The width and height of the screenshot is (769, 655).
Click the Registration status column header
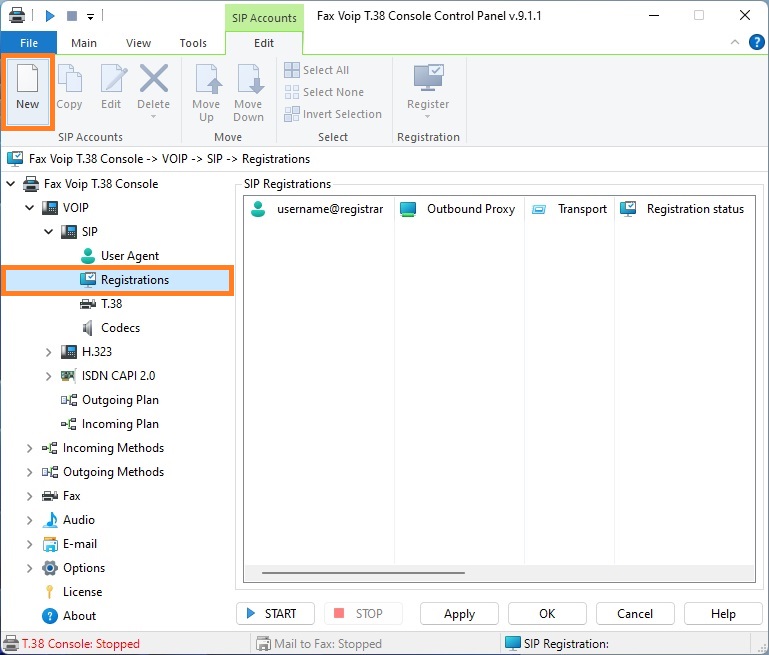[x=685, y=209]
